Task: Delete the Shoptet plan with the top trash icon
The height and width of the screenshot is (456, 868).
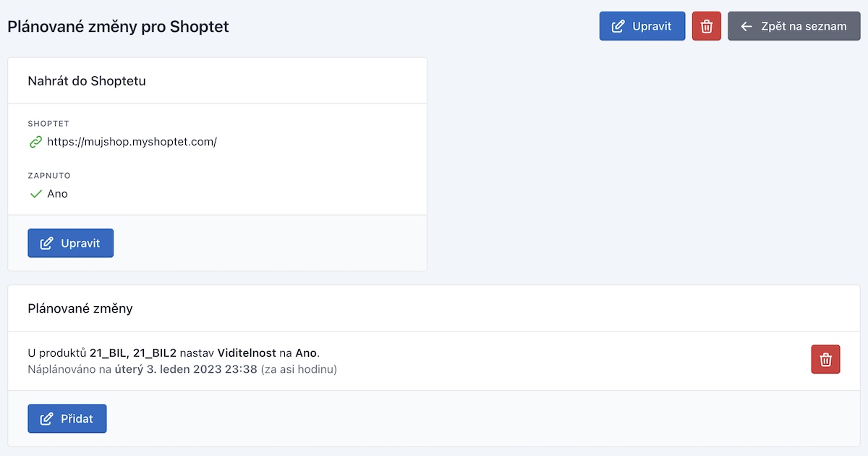Action: click(707, 26)
